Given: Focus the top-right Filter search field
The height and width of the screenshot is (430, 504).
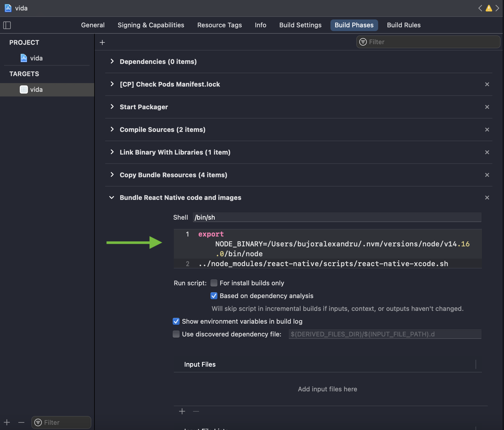Looking at the screenshot, I should click(x=428, y=42).
